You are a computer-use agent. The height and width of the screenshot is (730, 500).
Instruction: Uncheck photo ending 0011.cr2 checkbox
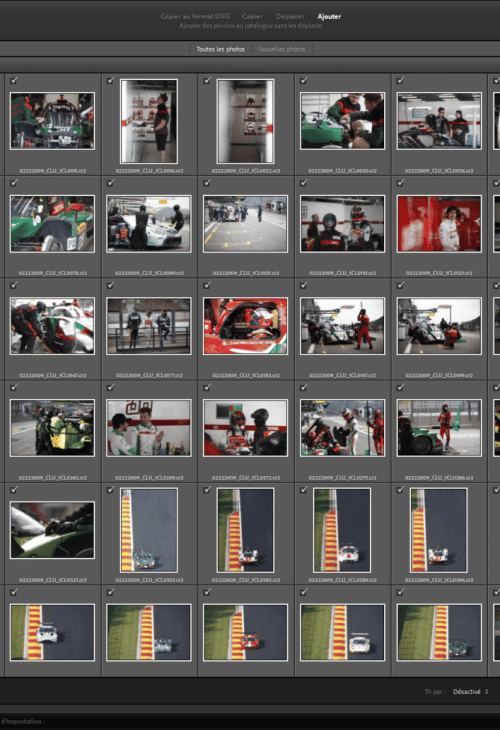(14, 81)
